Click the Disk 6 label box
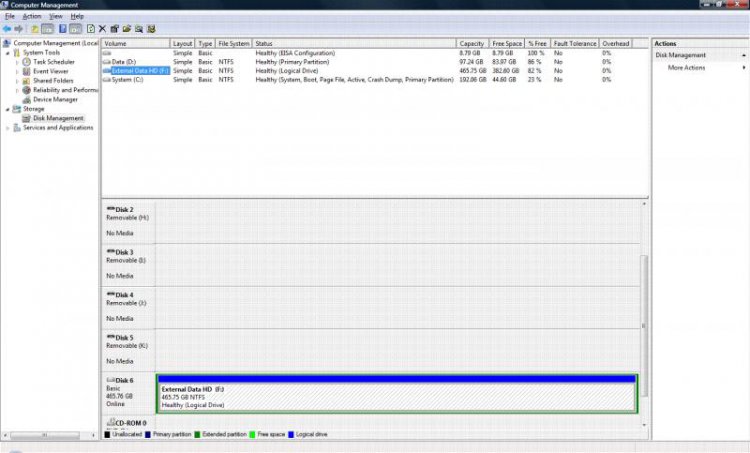Image resolution: width=750 pixels, height=453 pixels. [x=128, y=392]
